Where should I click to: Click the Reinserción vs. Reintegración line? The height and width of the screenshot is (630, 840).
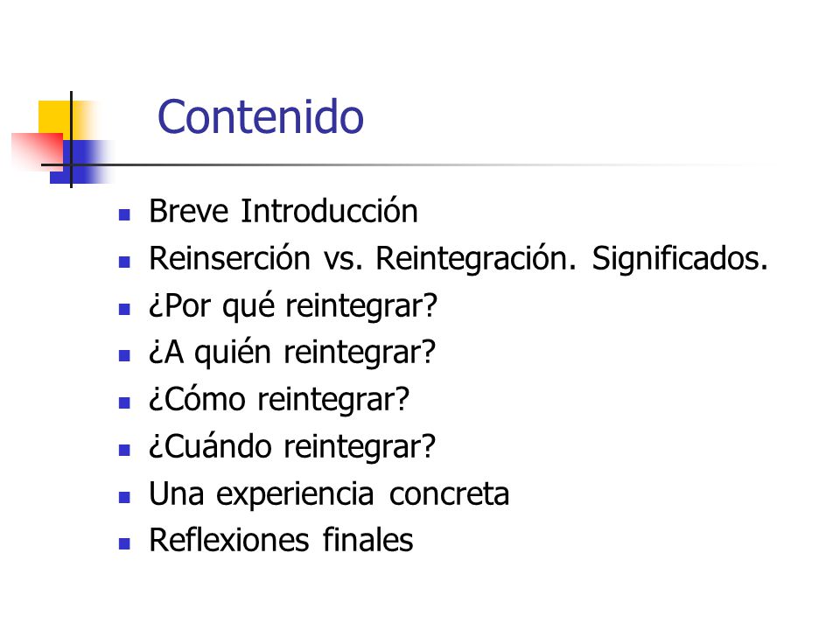point(458,258)
